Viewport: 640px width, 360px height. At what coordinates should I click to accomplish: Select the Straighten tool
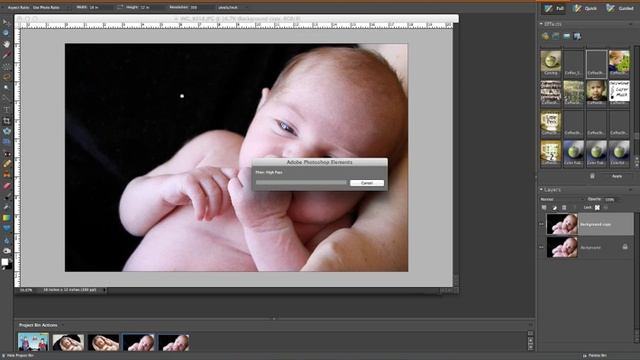click(x=7, y=142)
